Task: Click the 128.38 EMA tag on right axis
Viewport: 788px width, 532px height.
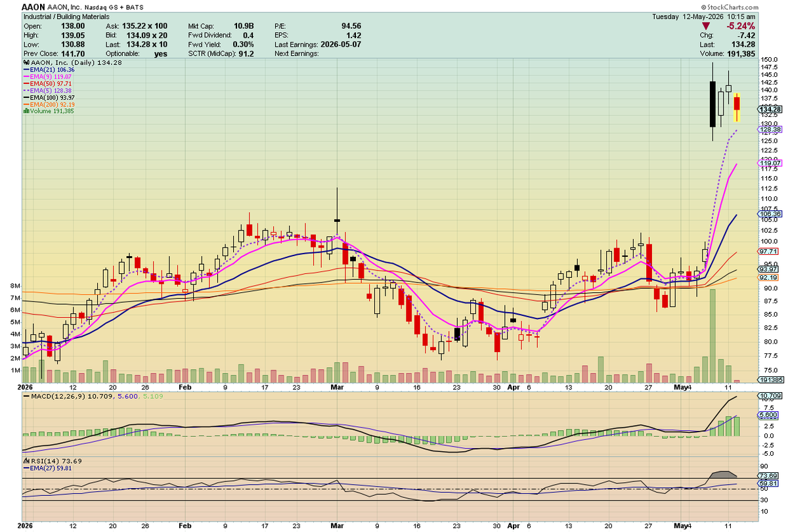Action: [x=770, y=130]
